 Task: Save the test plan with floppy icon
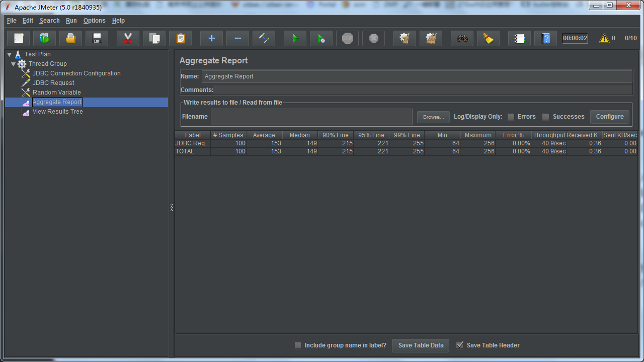tap(97, 38)
